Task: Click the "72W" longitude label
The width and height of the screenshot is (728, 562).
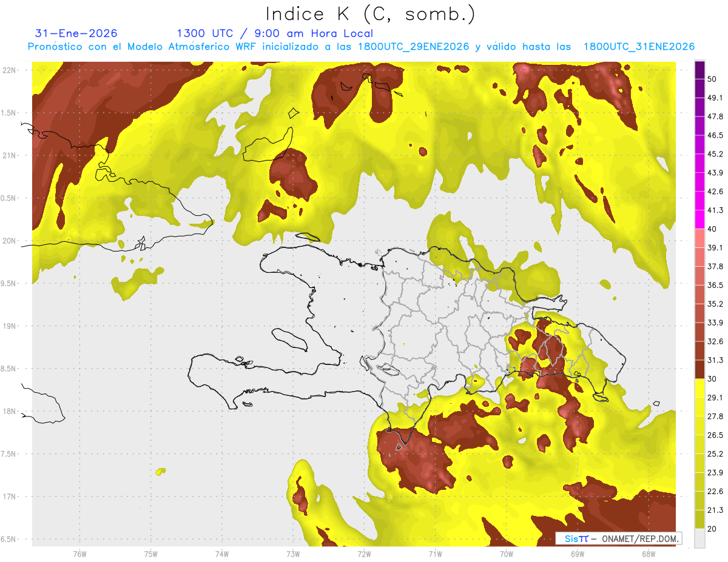Action: click(364, 554)
